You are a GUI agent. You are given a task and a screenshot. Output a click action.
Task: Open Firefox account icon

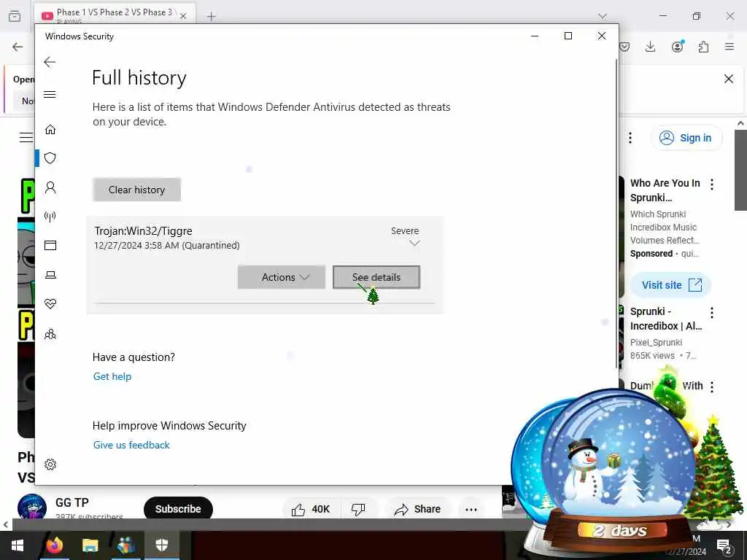(678, 47)
